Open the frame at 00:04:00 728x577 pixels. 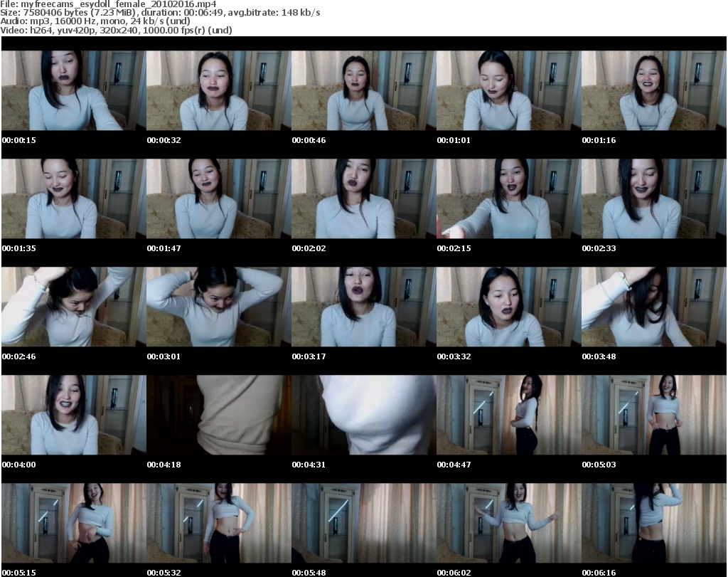[74, 415]
